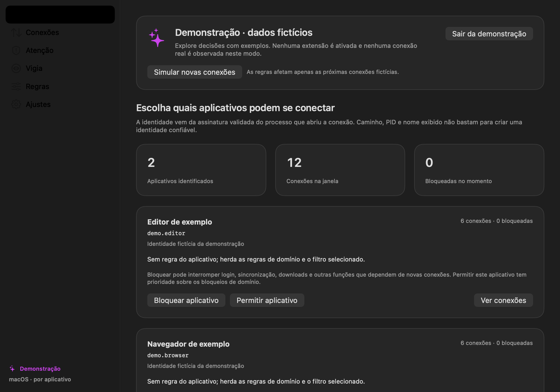Click the Escolha quais aplicativos podem se conectar heading
This screenshot has height=392, width=560.
[x=235, y=108]
